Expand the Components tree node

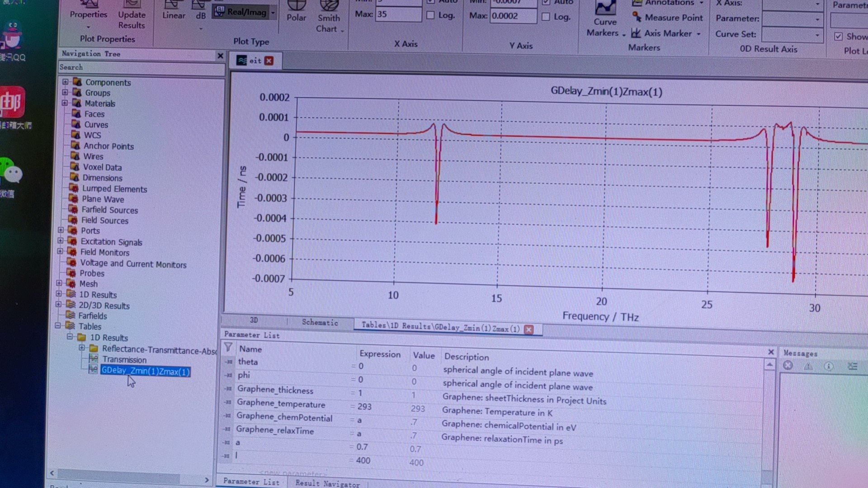coord(66,82)
